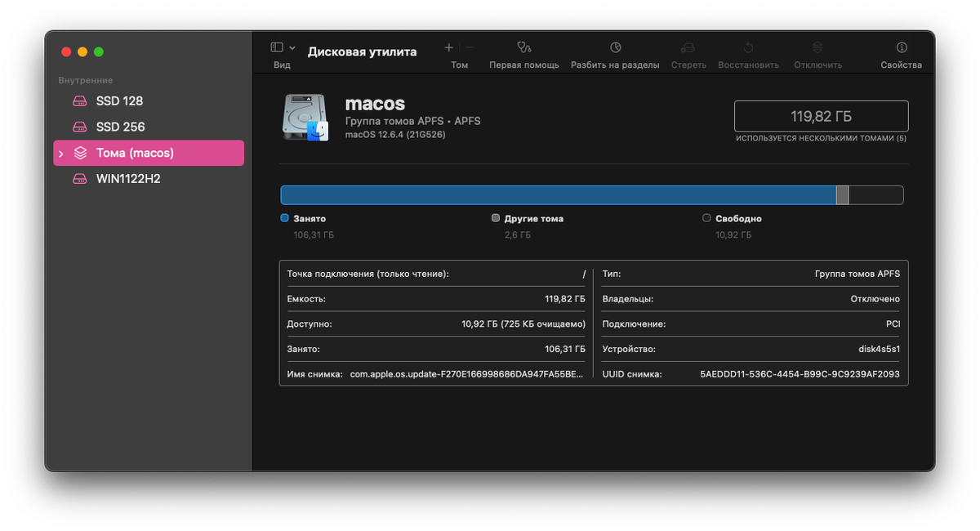Screen dimensions: 980x531
Task: Click '106,31 ГБ' under Занято legend
Action: 314,235
